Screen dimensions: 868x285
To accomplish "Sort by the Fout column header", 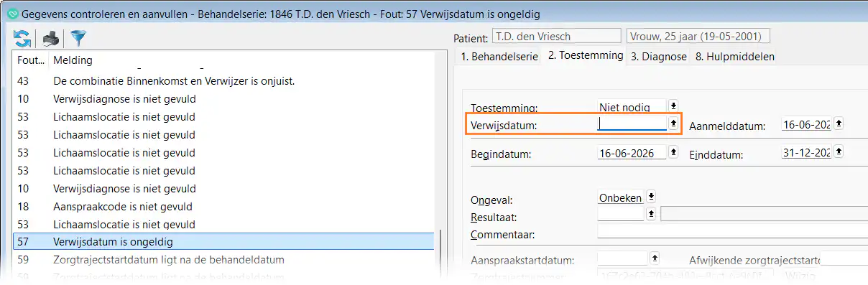I will pos(31,60).
